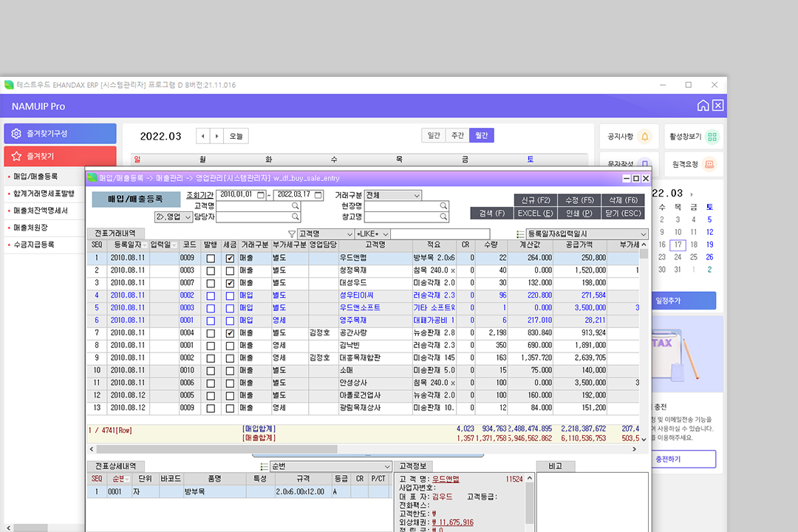Image resolution: width=798 pixels, height=532 pixels.
Task: Open calendar picker for start date 2010.01.01
Action: pos(261,195)
